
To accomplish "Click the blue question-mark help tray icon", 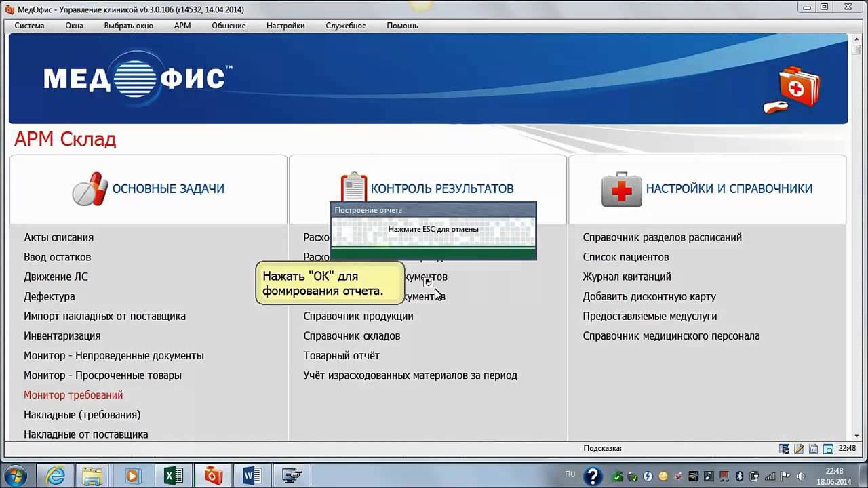I will pos(593,476).
